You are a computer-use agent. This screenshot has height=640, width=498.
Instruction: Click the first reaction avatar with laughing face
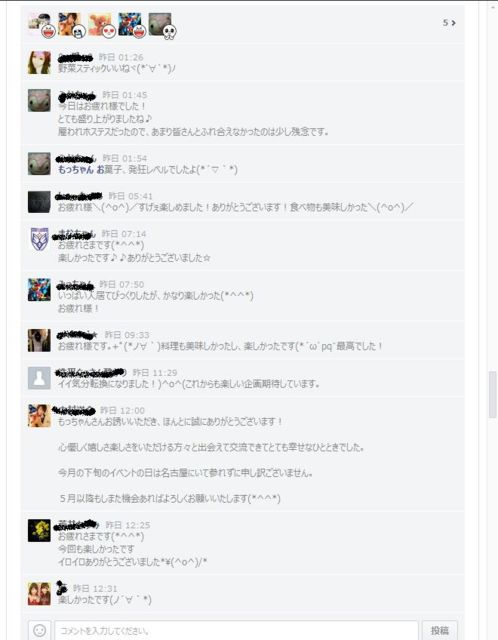coord(41,25)
